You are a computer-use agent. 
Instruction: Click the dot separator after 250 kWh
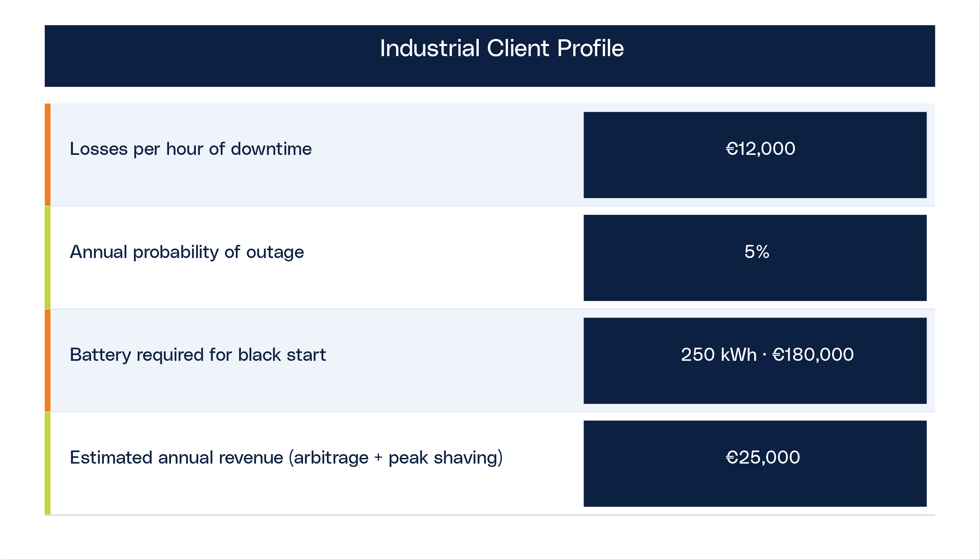(764, 354)
